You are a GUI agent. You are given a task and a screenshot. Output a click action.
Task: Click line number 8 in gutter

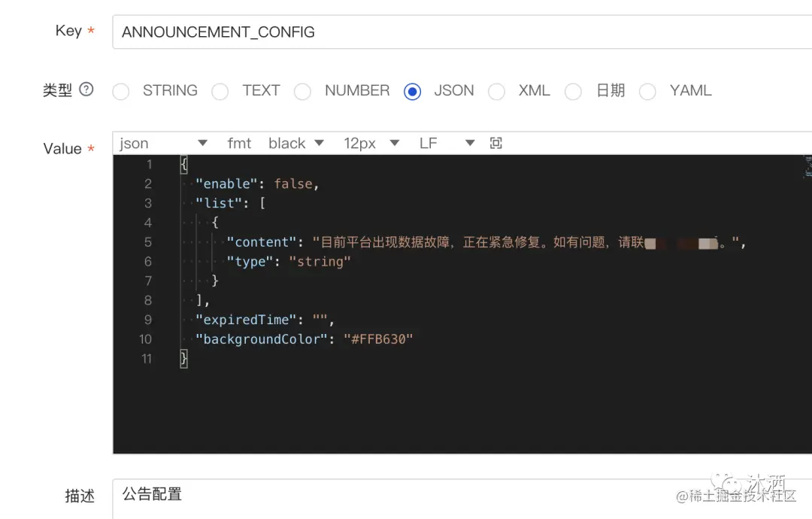148,300
